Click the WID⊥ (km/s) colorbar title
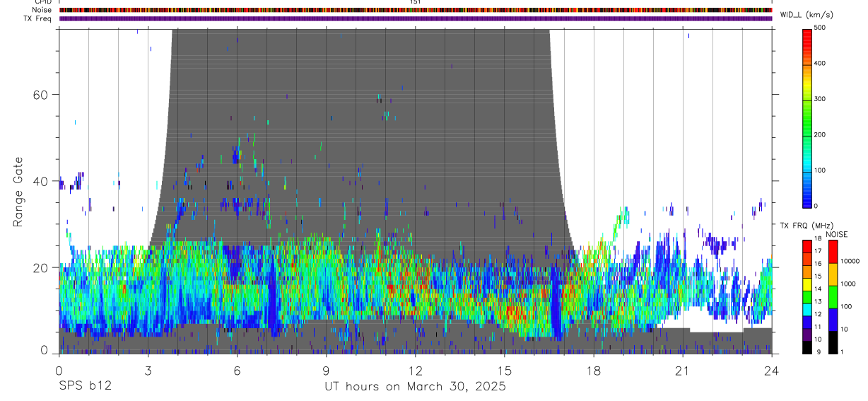The height and width of the screenshot is (401, 868). pos(807,15)
